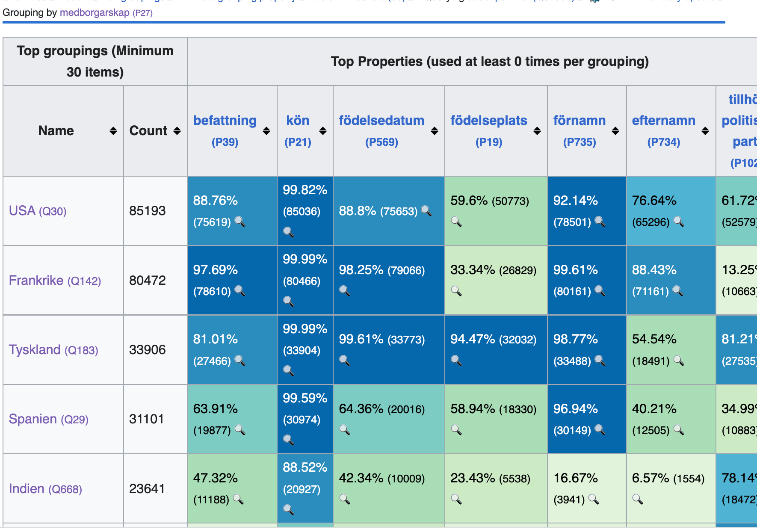Sort table by Count column
This screenshot has width=757, height=532.
[x=177, y=131]
